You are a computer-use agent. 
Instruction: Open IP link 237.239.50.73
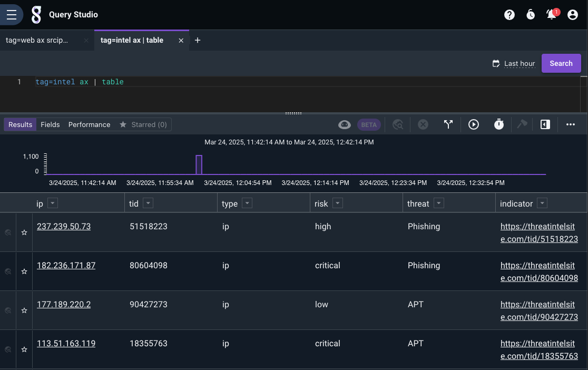click(64, 227)
